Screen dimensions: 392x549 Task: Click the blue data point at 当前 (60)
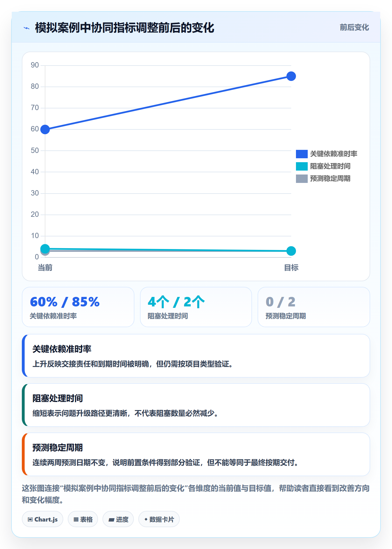tap(45, 129)
